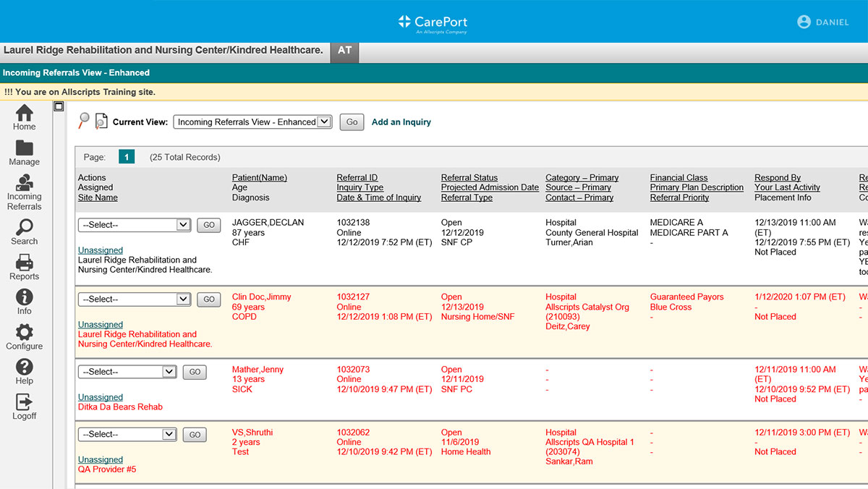The image size is (868, 489).
Task: Open the Unassigned link for Clin Doc,Jimmy
Action: coord(101,325)
